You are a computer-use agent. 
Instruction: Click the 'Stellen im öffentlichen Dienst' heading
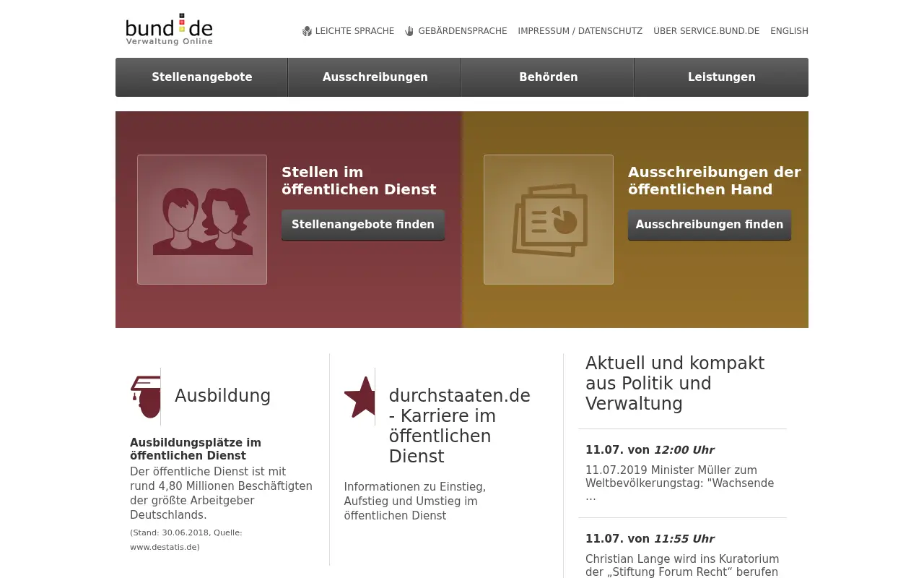point(359,181)
